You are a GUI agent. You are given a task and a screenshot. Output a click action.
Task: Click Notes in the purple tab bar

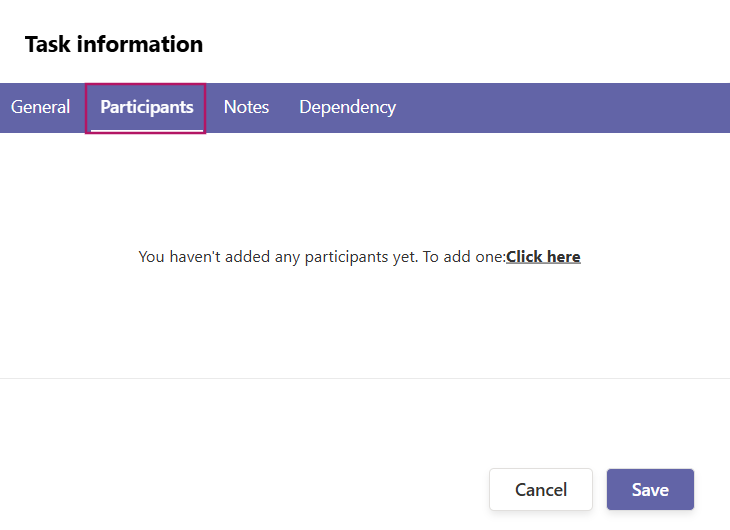coord(246,107)
